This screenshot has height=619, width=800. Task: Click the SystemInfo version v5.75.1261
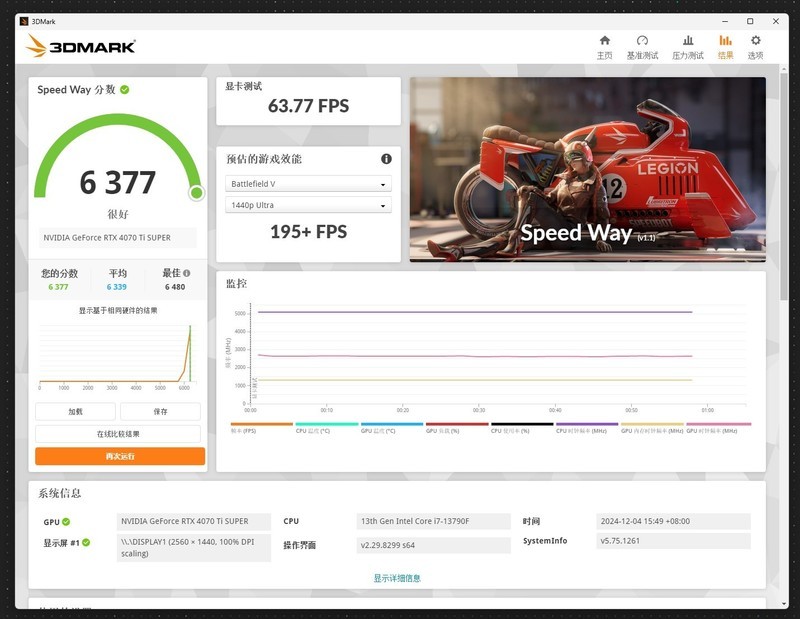click(x=673, y=541)
